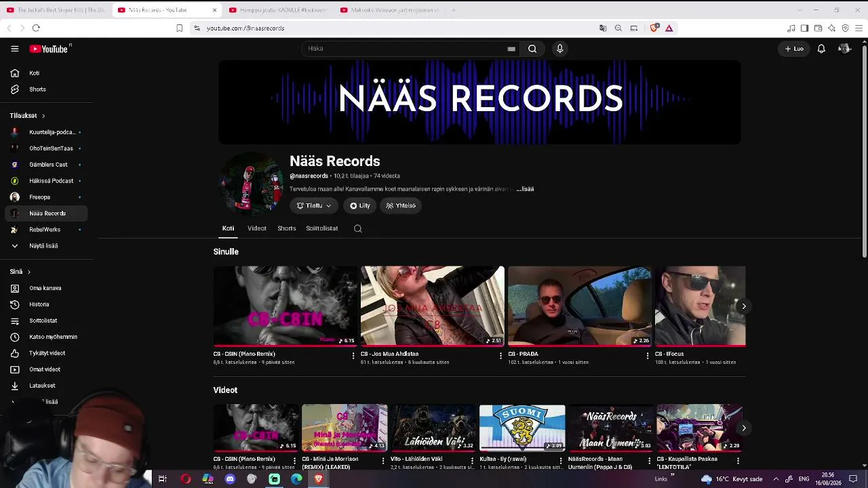Open Oma kanava in the sidebar
868x488 pixels.
46,288
